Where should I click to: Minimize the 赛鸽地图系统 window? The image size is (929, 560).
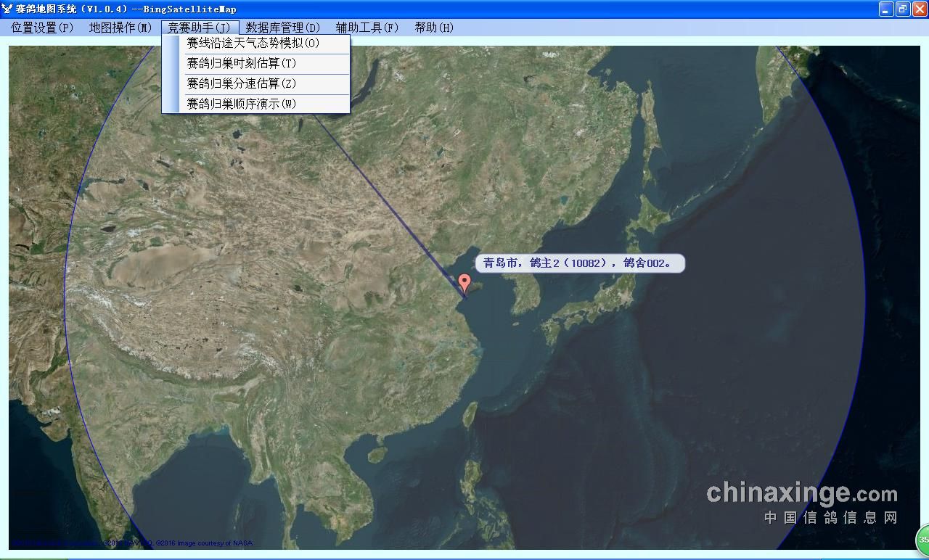[x=886, y=9]
